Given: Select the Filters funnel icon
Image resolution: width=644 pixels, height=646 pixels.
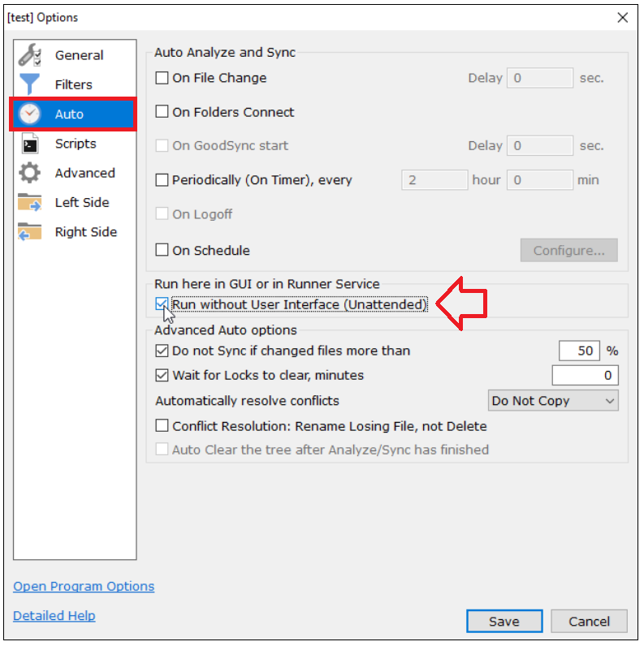Looking at the screenshot, I should [x=30, y=84].
